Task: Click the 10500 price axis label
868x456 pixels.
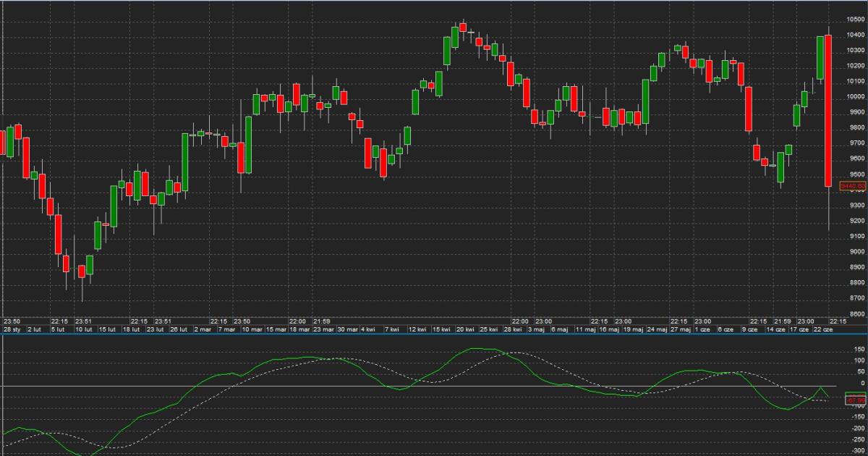Action: (856, 20)
